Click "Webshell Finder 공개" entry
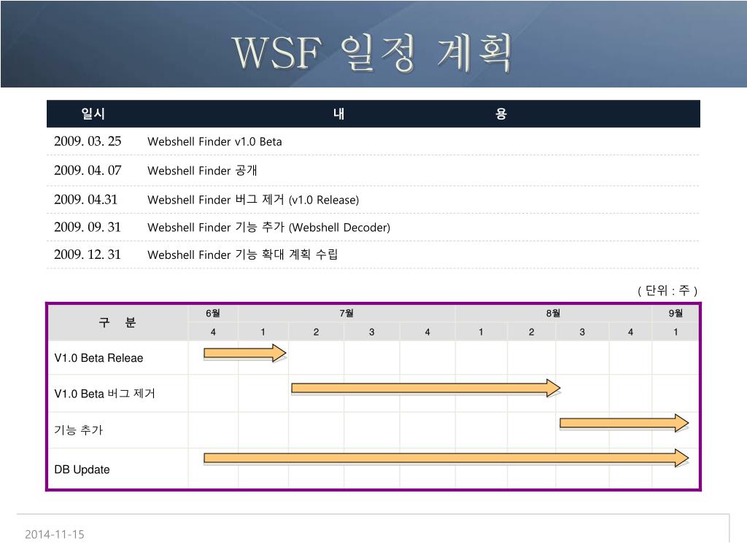This screenshot has width=747, height=560. (x=202, y=171)
